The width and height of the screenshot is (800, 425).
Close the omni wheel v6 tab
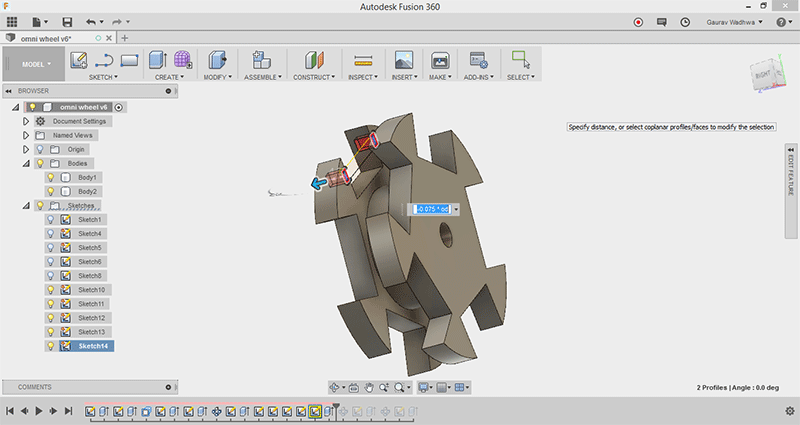click(109, 38)
